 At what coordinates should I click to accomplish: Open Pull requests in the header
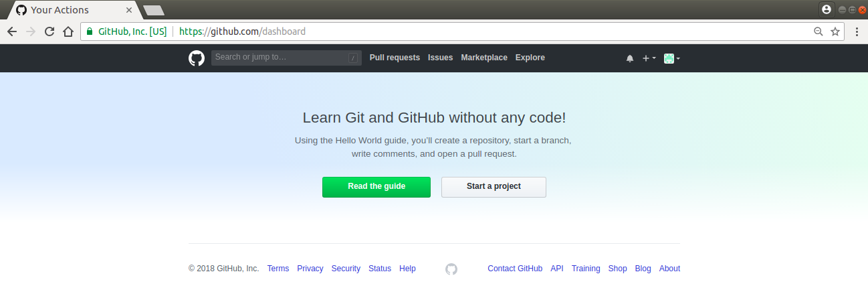[395, 58]
